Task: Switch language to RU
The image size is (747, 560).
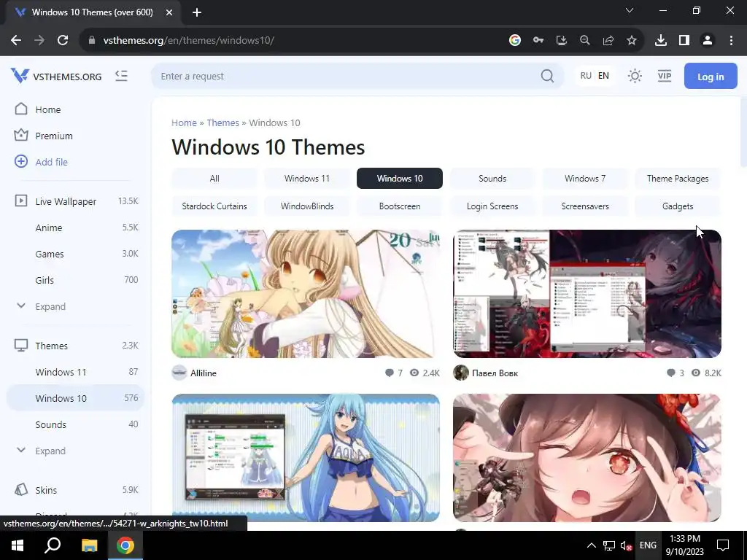Action: tap(586, 76)
